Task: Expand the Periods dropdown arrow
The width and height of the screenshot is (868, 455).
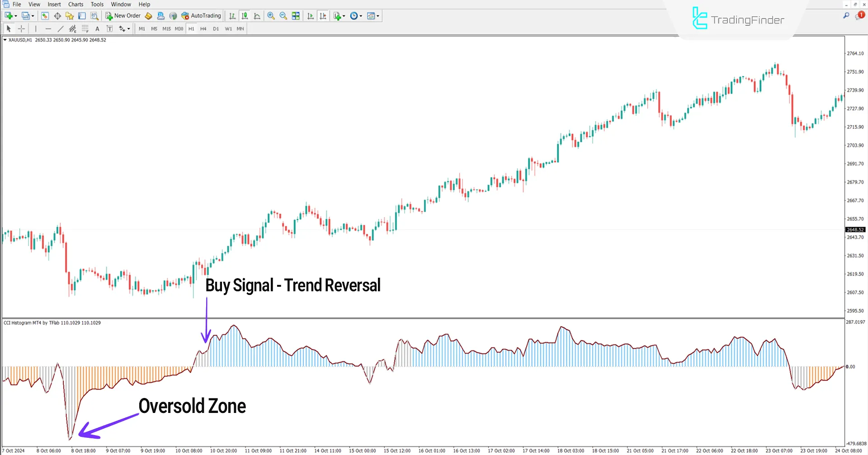Action: (x=361, y=16)
